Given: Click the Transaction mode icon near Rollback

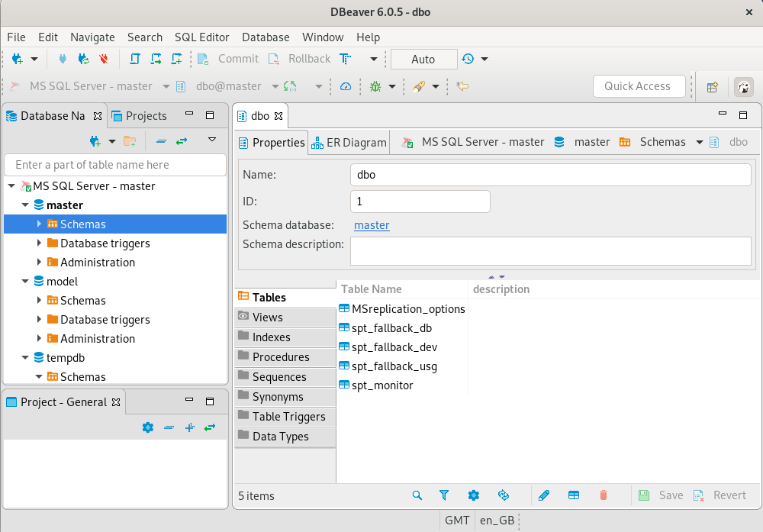Looking at the screenshot, I should point(345,59).
